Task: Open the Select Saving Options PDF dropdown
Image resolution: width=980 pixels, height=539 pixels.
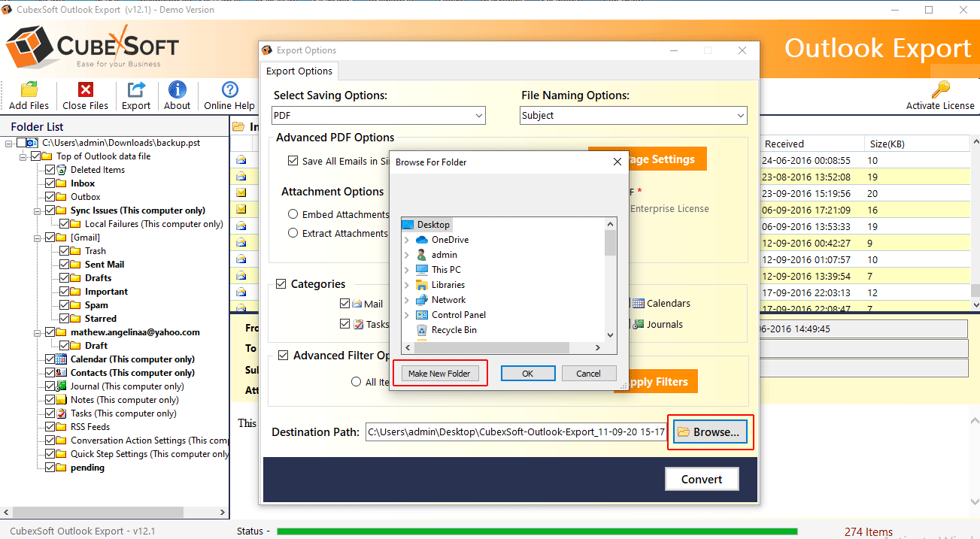Action: point(378,116)
